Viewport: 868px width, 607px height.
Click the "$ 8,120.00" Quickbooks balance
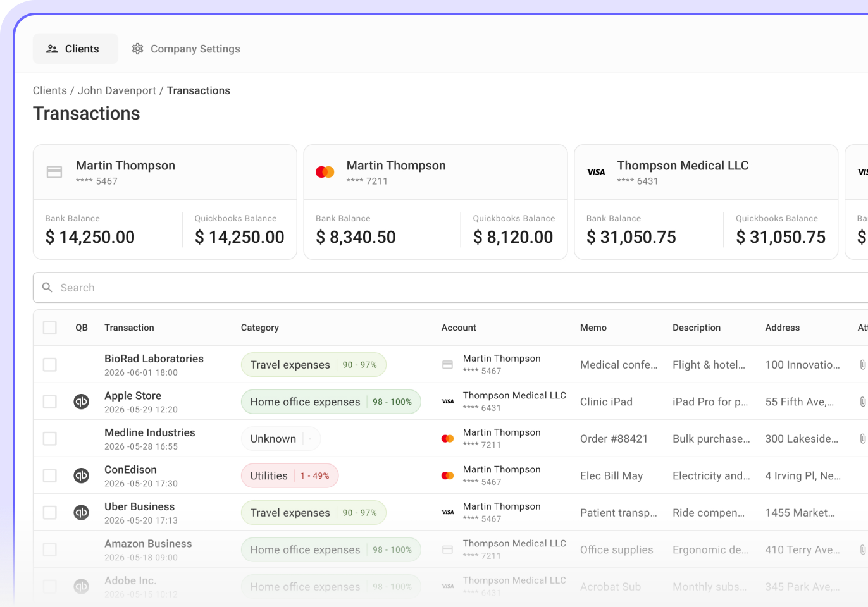513,237
